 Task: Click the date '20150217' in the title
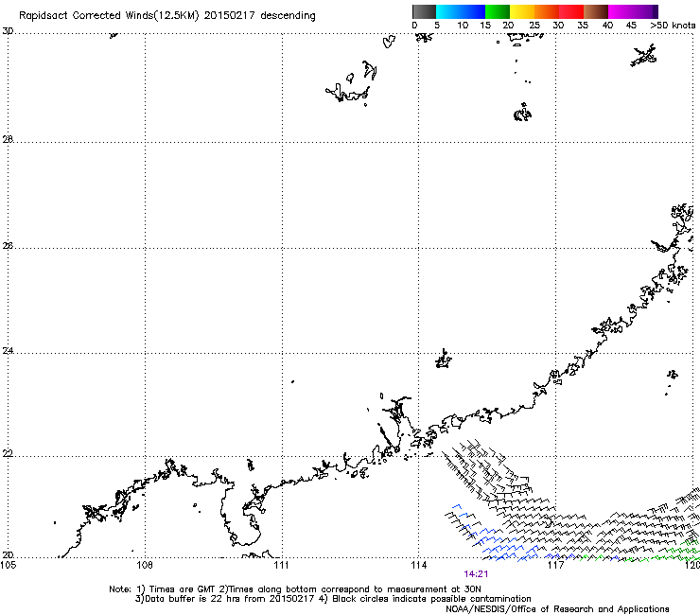(x=230, y=15)
